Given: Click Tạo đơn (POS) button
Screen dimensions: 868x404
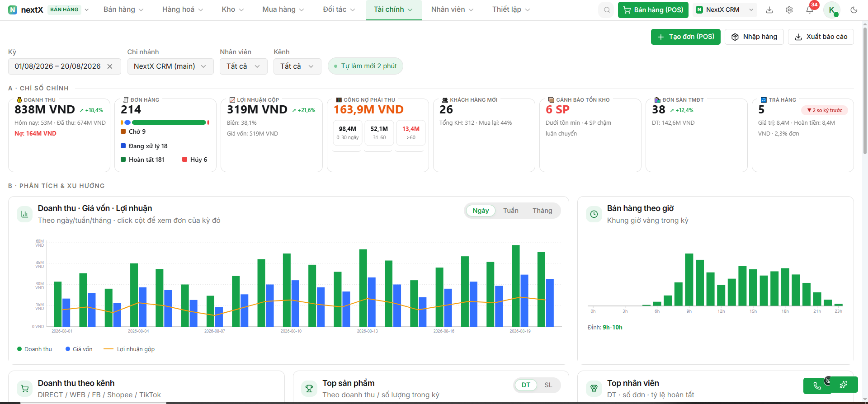Looking at the screenshot, I should (x=686, y=37).
